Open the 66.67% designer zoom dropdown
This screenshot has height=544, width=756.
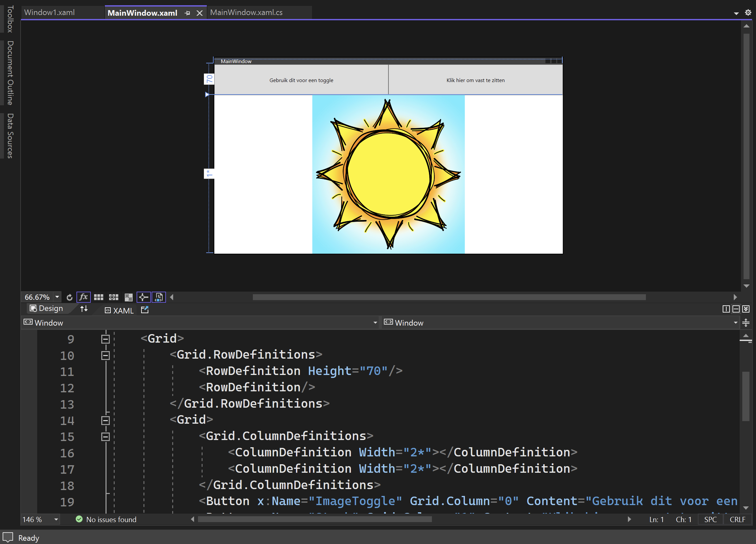click(57, 297)
